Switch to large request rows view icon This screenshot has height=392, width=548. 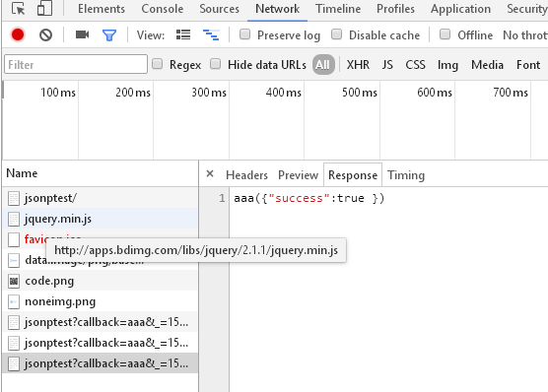tap(183, 34)
